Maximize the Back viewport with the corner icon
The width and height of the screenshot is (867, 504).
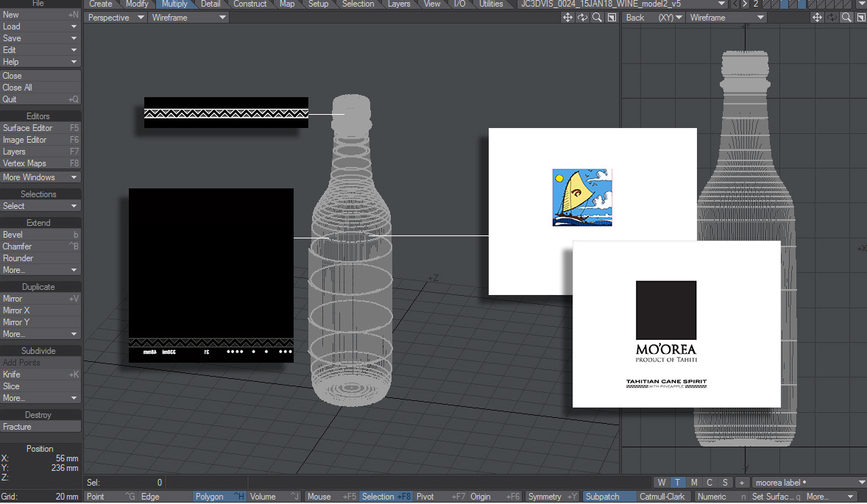coord(861,18)
